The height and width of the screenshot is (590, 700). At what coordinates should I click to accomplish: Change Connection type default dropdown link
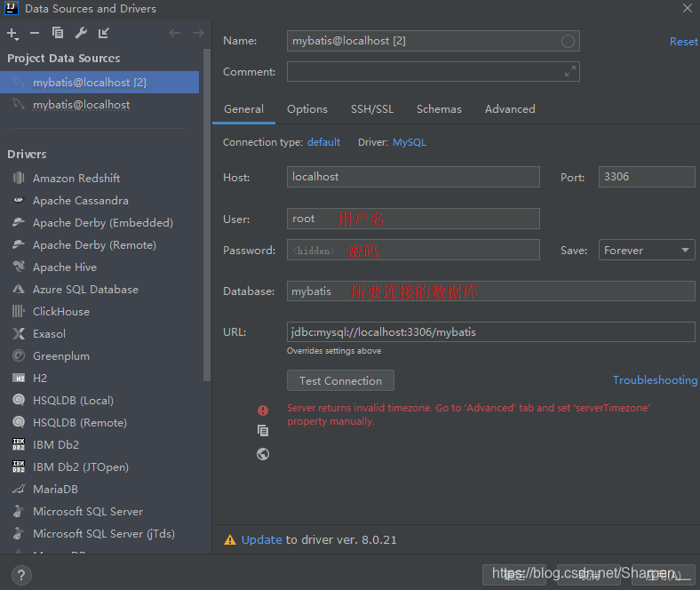pos(323,142)
